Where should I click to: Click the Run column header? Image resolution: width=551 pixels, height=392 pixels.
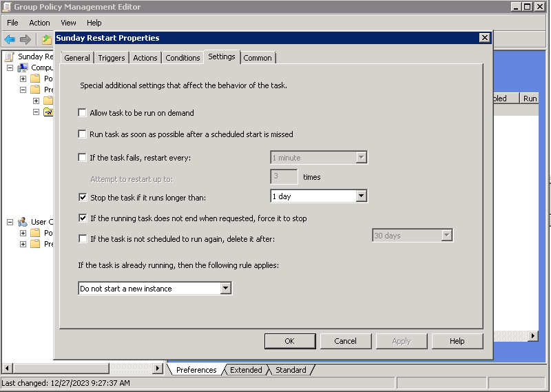(530, 99)
